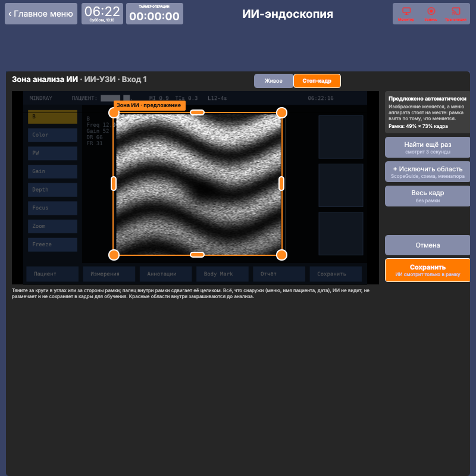Click the right edge handle of the frame

coord(281,184)
